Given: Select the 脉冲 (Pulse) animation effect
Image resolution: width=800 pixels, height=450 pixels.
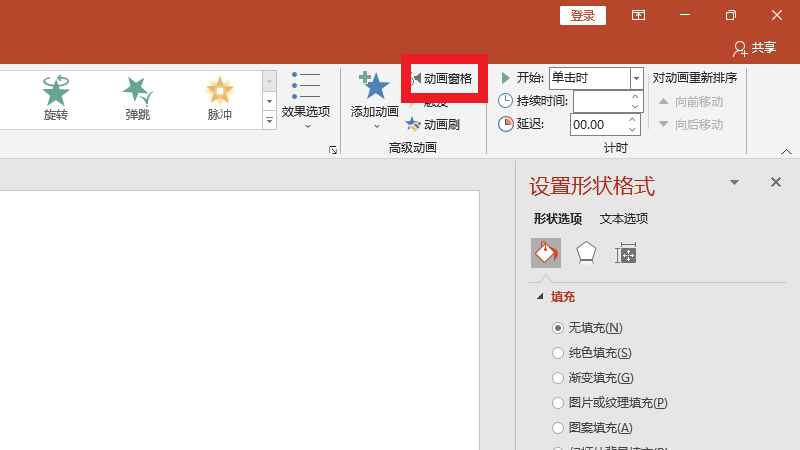Looking at the screenshot, I should tap(219, 98).
